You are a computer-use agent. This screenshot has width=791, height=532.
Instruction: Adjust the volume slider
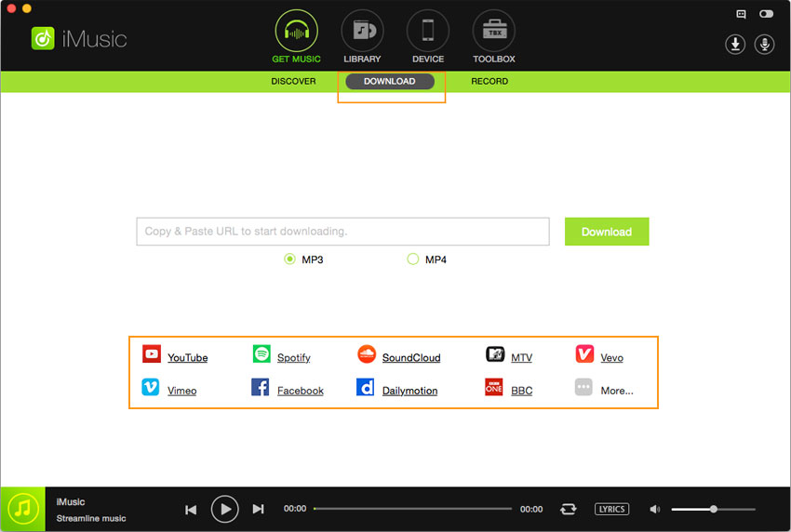click(x=714, y=510)
